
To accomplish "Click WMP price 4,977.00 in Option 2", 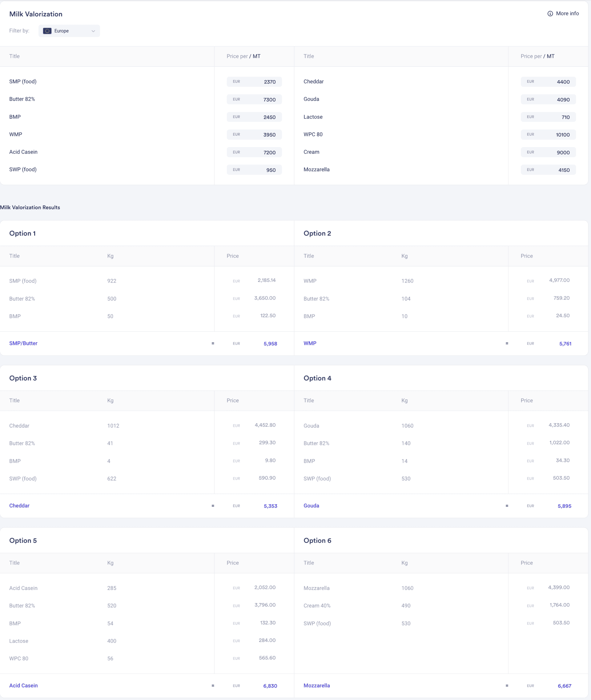I will (x=560, y=280).
